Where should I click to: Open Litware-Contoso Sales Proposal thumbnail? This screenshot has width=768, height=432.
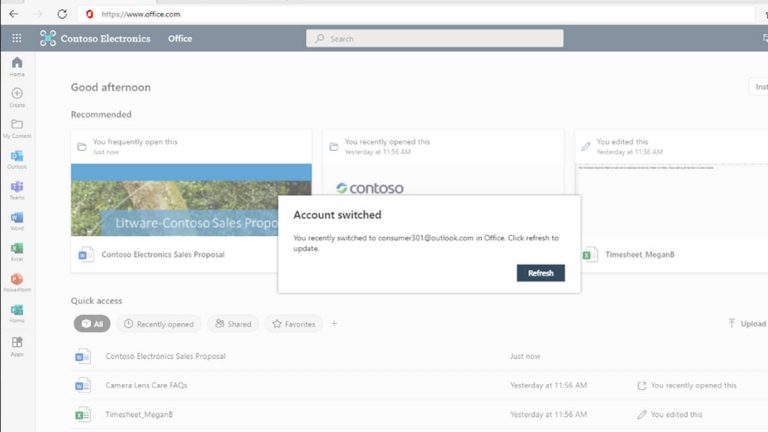coord(191,200)
